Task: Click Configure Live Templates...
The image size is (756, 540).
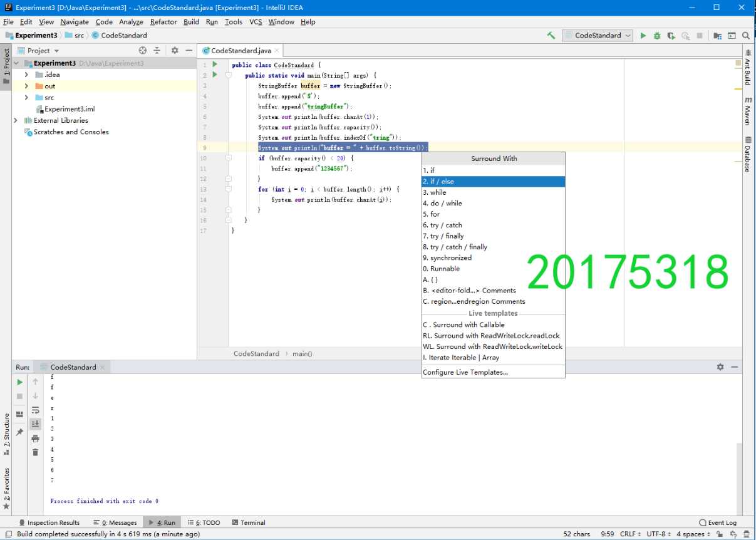Action: coord(494,372)
